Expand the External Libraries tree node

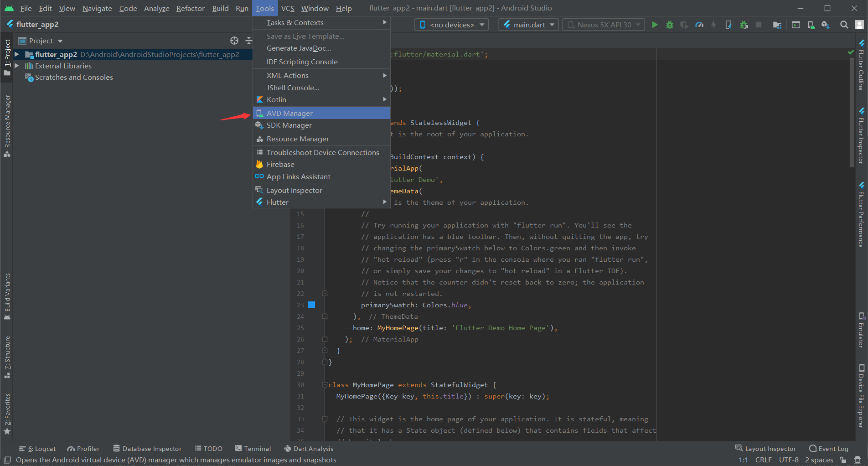(17, 66)
